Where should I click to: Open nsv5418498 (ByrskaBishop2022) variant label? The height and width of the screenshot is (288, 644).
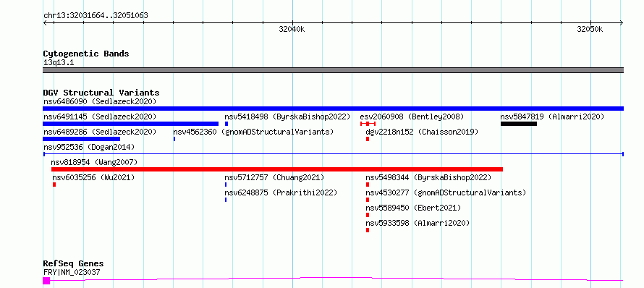[287, 117]
